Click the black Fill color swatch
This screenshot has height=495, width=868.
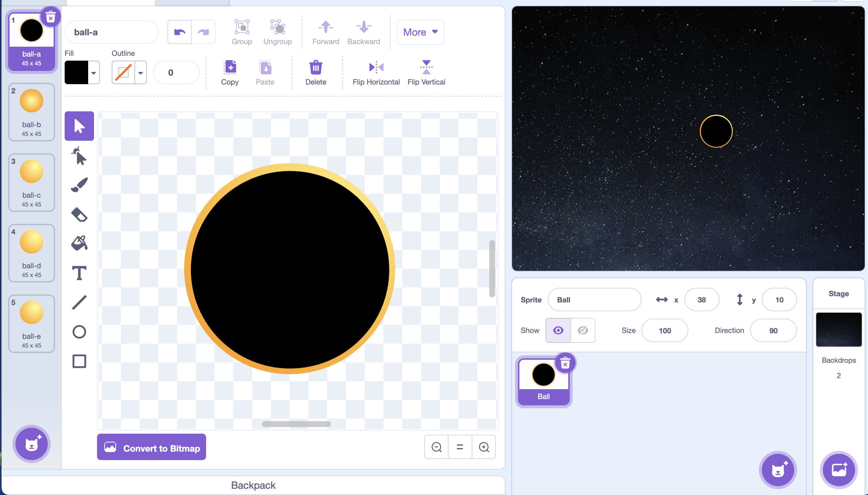pos(77,72)
